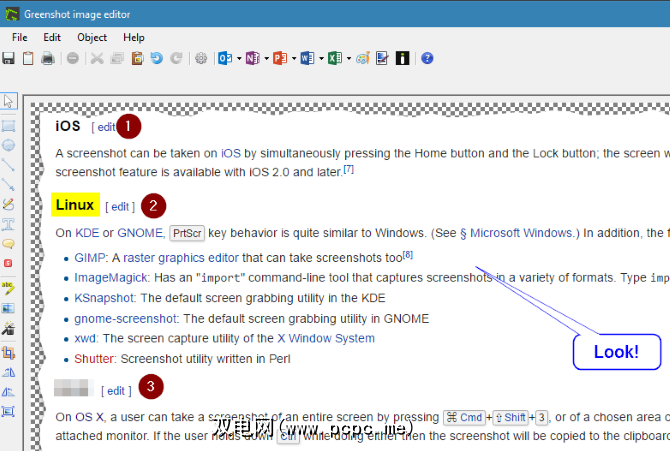
Task: Click the greyed-out delete element icon
Action: (73, 58)
